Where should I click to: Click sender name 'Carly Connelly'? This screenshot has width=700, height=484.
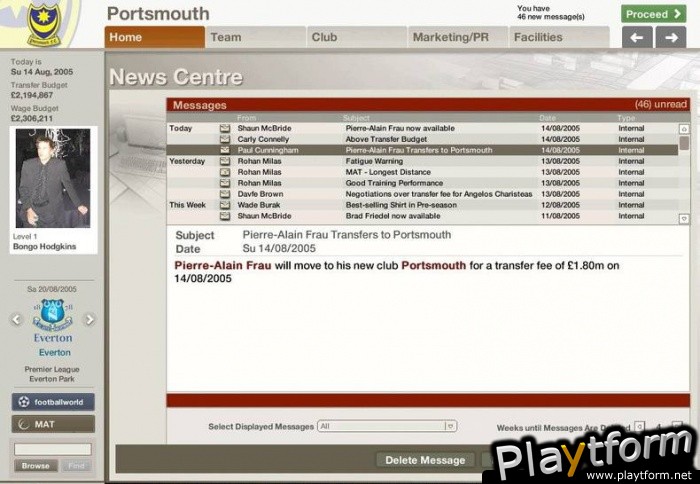[x=263, y=139]
